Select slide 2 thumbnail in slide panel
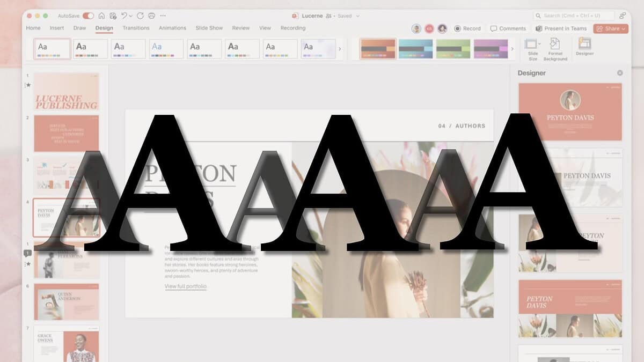 (67, 134)
